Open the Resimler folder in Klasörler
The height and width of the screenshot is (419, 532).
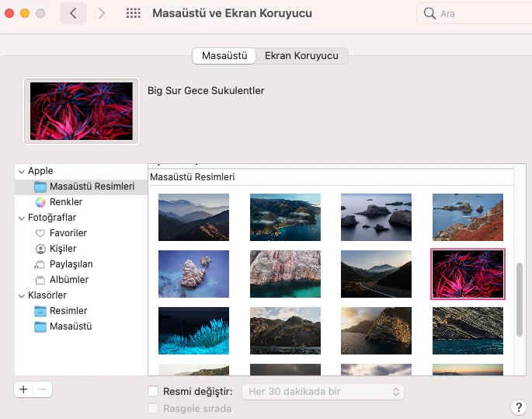click(x=68, y=311)
